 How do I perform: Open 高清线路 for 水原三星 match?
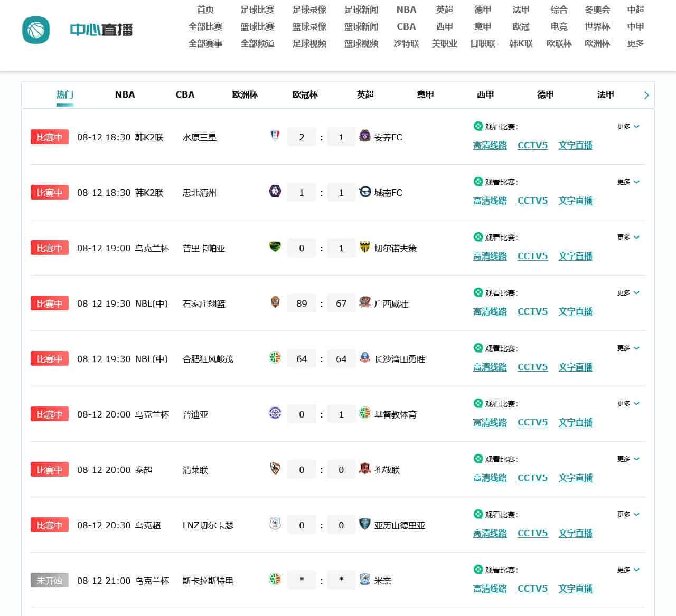(x=490, y=146)
